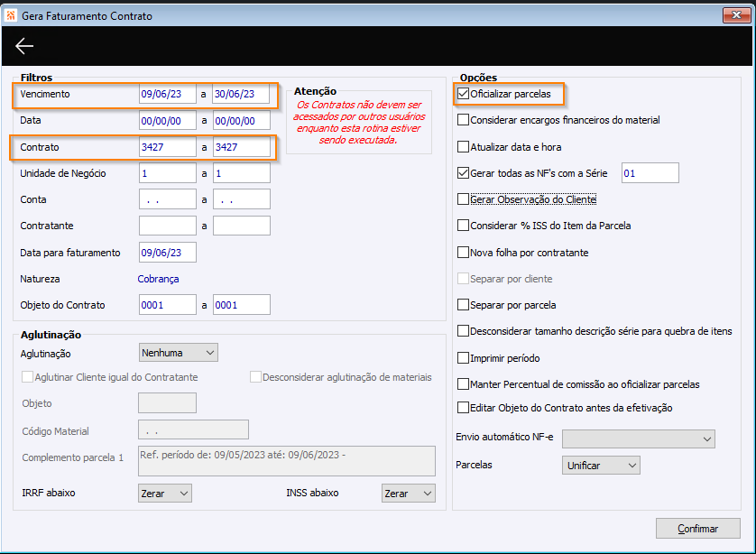Click the Cobrança natureza value
The image size is (756, 554).
(158, 279)
